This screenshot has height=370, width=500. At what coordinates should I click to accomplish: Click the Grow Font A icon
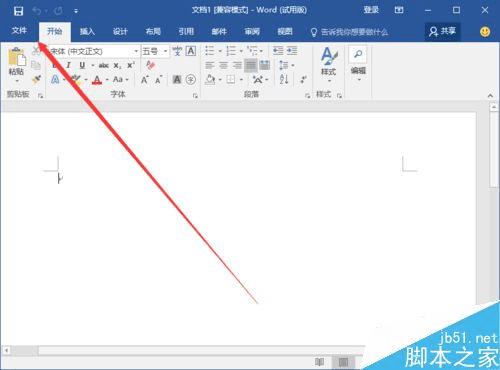click(144, 80)
